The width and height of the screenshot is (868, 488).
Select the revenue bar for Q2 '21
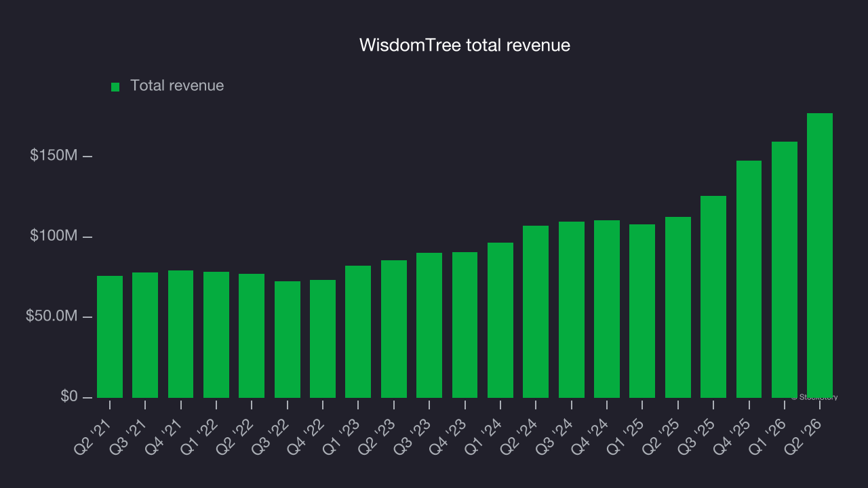[110, 337]
